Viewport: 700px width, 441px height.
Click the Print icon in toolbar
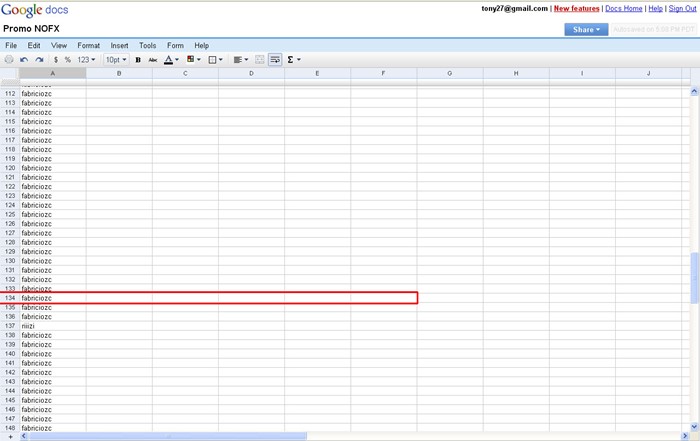[x=9, y=60]
